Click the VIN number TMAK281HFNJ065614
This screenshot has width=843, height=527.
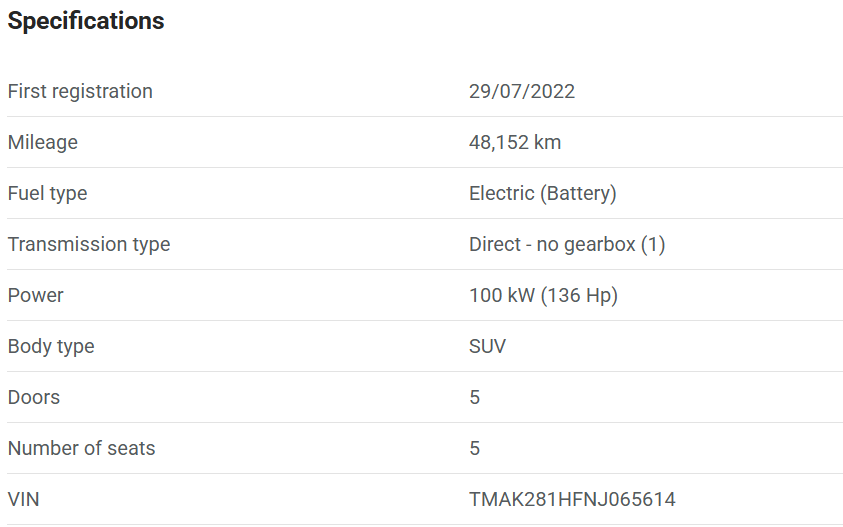pos(572,499)
